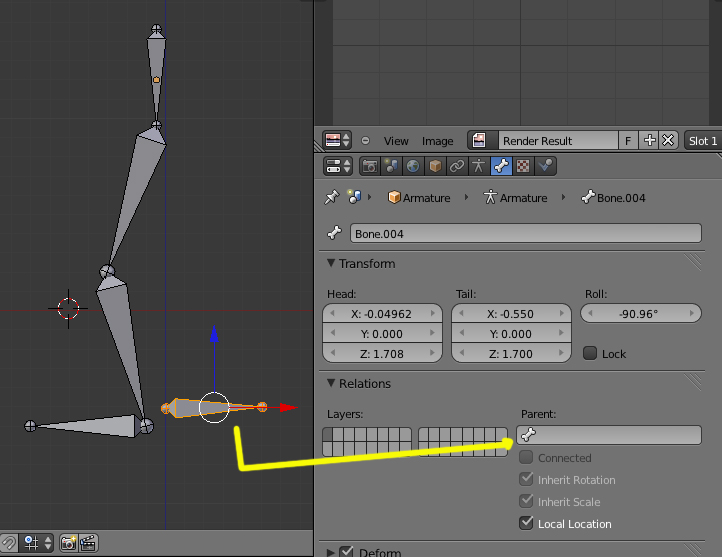Toggle the first bone layer button
The height and width of the screenshot is (557, 722).
(x=327, y=434)
